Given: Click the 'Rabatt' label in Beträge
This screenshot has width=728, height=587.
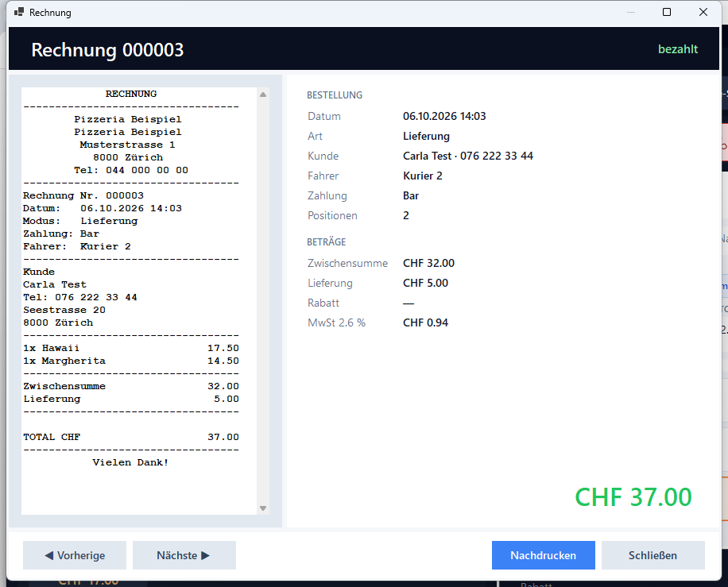Looking at the screenshot, I should pyautogui.click(x=323, y=303).
